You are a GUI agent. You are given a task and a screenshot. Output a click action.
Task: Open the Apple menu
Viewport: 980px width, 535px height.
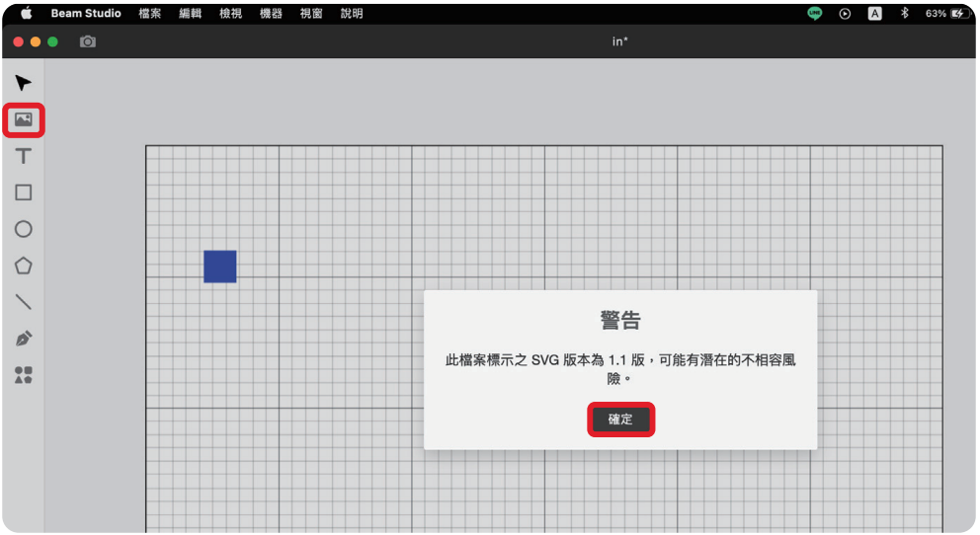point(26,13)
